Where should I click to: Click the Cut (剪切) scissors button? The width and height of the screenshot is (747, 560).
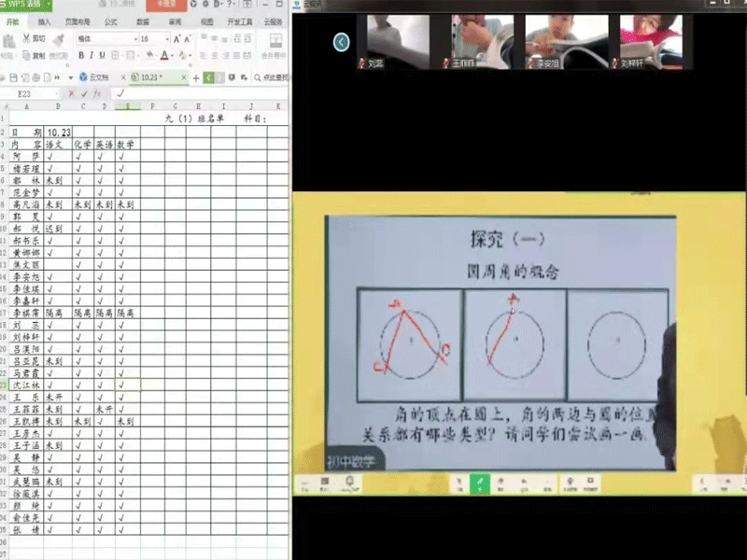[34, 38]
